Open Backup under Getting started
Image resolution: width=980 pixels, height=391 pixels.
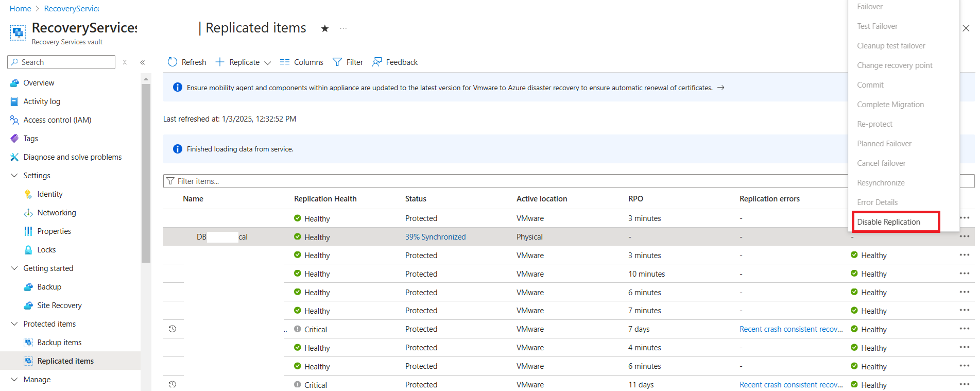[49, 287]
